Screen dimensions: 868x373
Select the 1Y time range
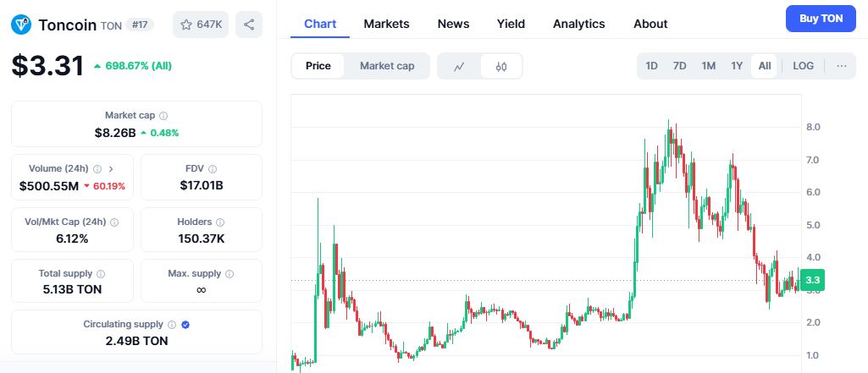[x=737, y=66]
